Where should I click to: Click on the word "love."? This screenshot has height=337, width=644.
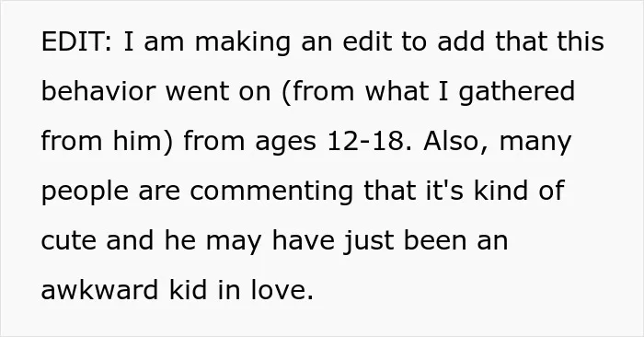click(282, 289)
